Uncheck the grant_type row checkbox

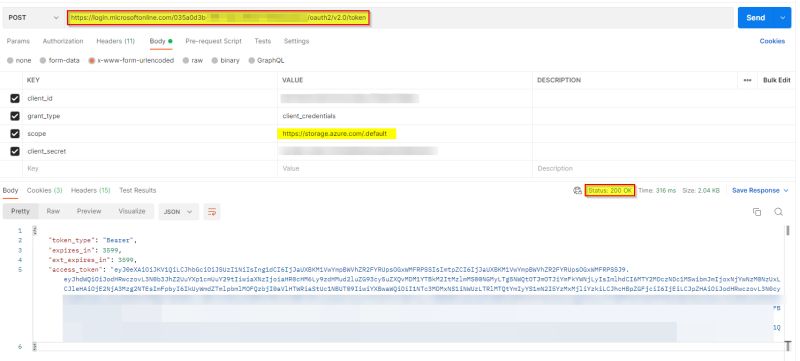15,116
